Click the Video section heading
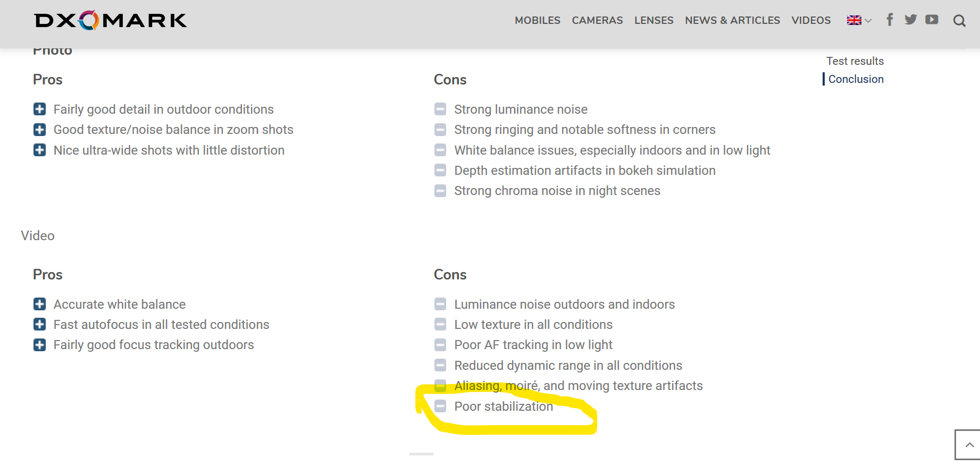The height and width of the screenshot is (466, 980). point(38,236)
